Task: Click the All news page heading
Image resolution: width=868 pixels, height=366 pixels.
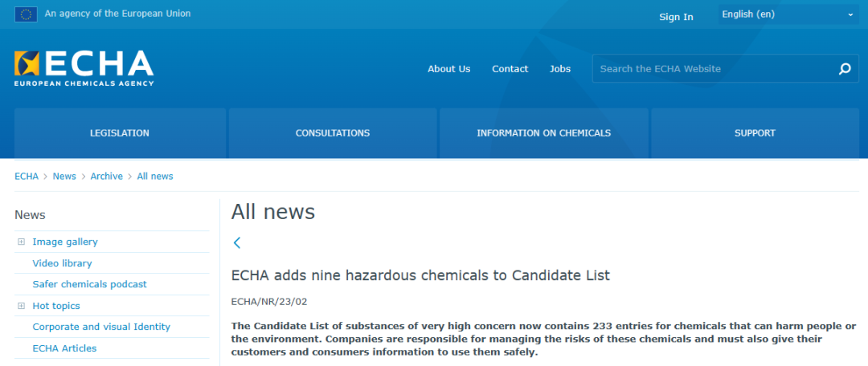Action: 273,212
